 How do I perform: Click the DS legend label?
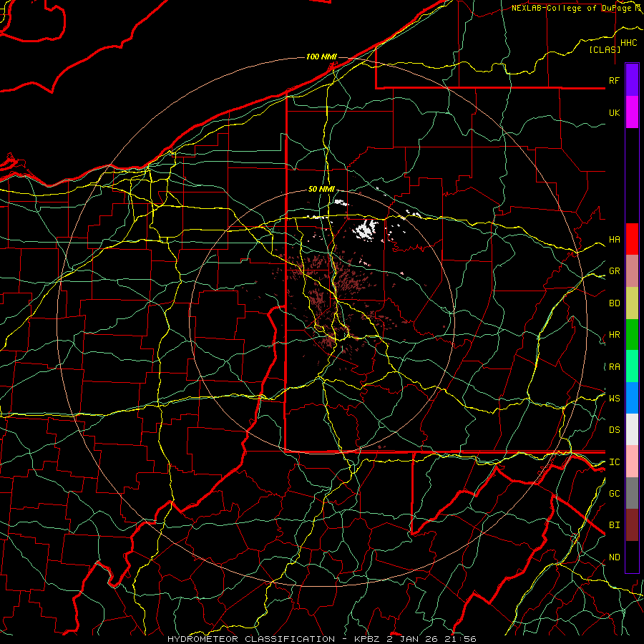614,430
